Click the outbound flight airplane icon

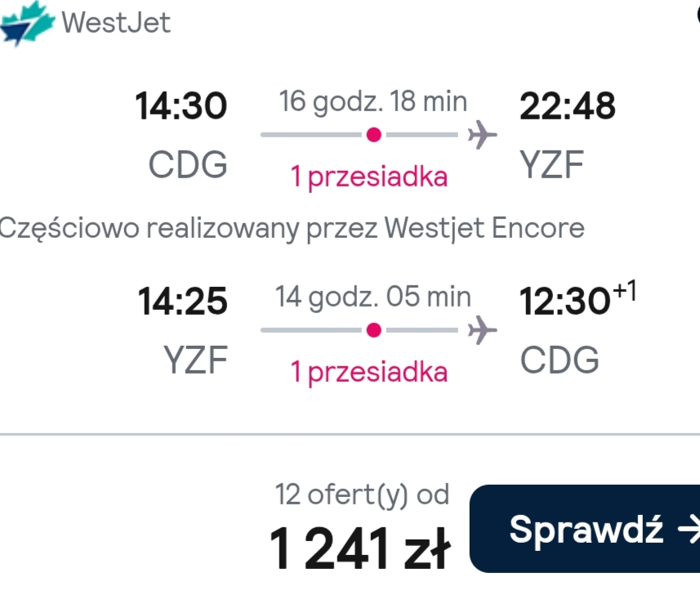click(482, 134)
